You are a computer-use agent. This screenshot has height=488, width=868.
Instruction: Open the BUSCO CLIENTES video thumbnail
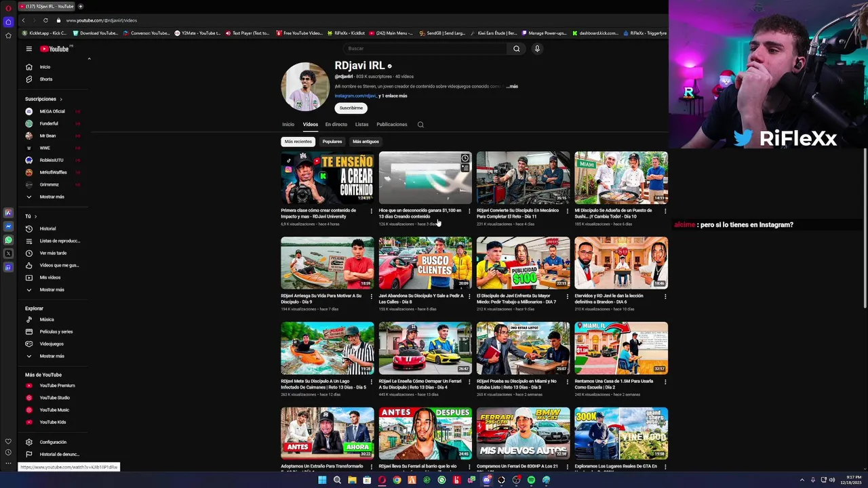click(425, 263)
